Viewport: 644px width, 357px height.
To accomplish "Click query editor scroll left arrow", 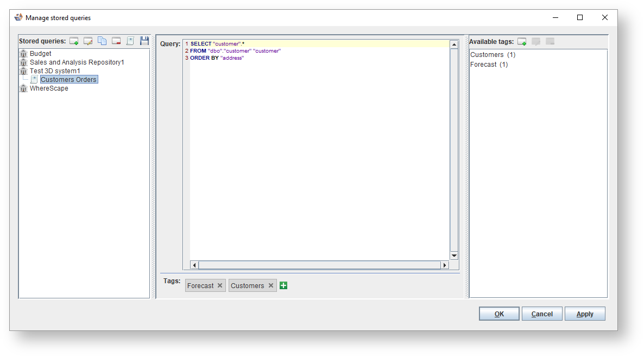I will 194,265.
